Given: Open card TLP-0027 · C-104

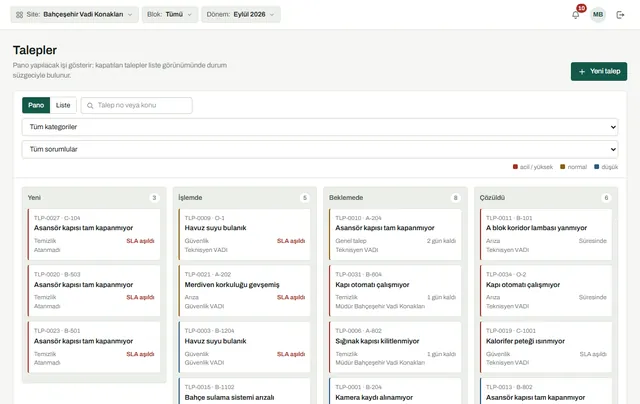Looking at the screenshot, I should [94, 234].
